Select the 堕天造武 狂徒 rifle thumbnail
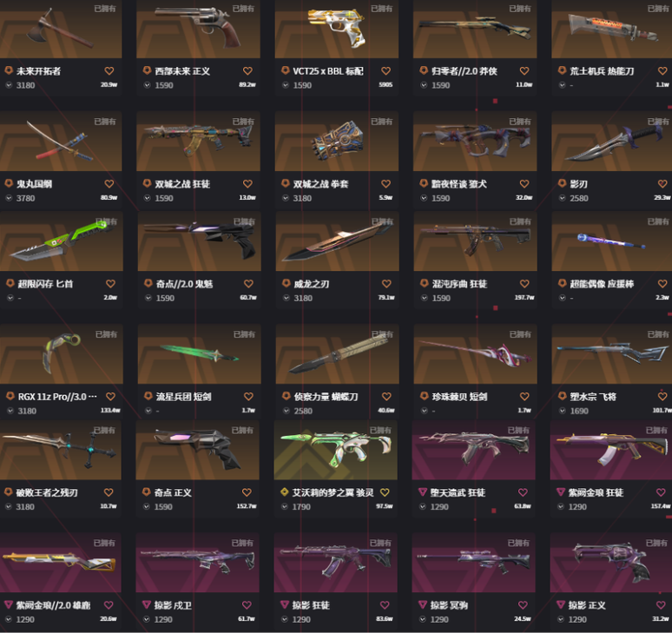This screenshot has width=672, height=633. coord(473,450)
